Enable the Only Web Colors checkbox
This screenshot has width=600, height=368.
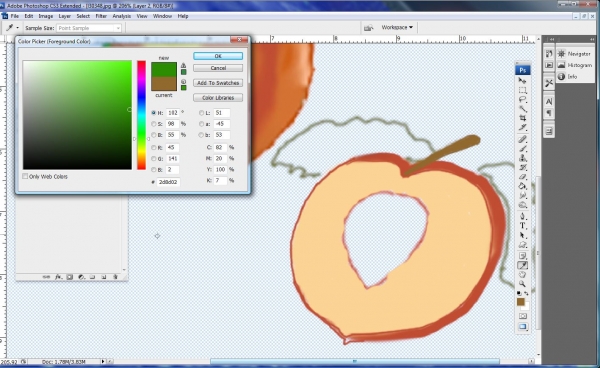click(25, 176)
